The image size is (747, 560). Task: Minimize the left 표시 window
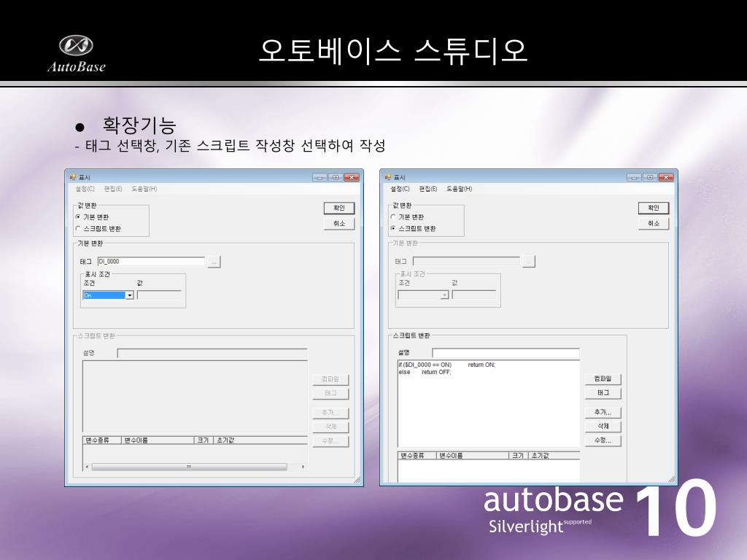pyautogui.click(x=320, y=177)
